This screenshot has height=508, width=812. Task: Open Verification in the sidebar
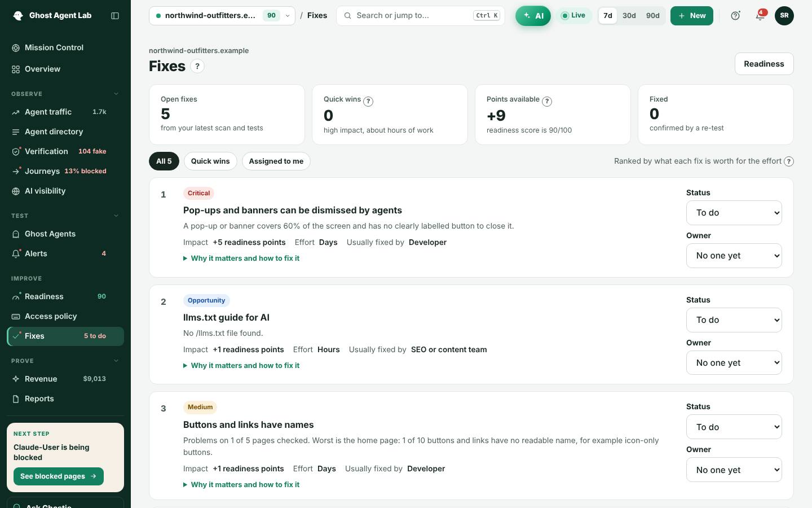65,152
